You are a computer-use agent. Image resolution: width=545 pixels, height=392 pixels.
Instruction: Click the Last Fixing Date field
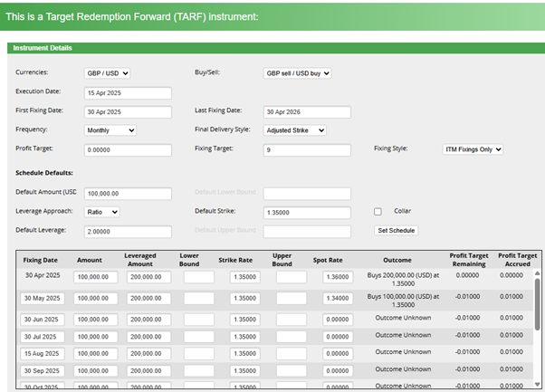pyautogui.click(x=306, y=111)
